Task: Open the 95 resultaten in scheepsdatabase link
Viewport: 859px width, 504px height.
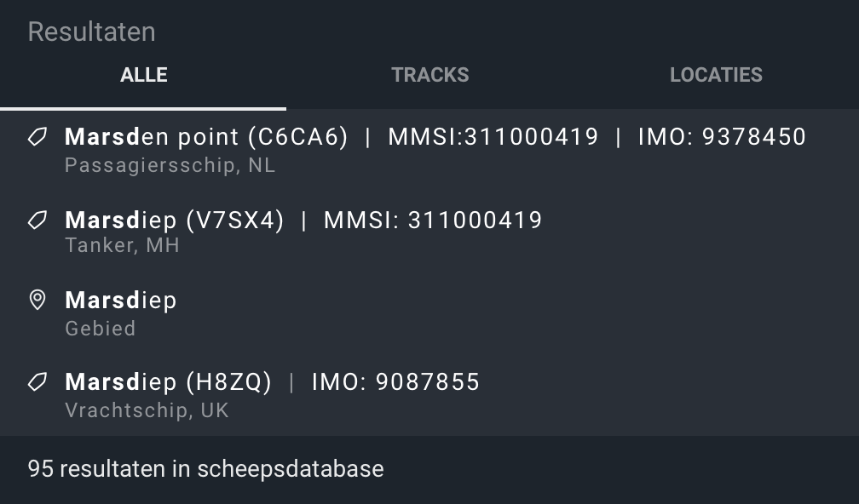Action: pyautogui.click(x=206, y=469)
